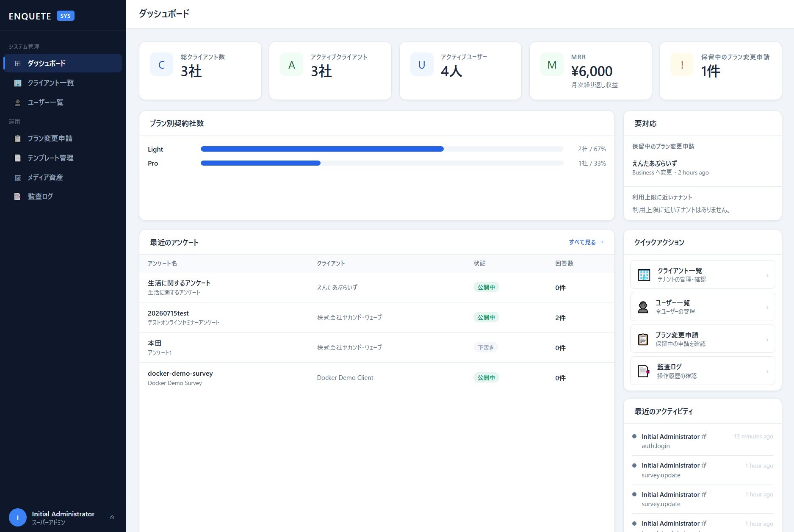The image size is (794, 532).
Task: Click chevron on ユーザー一覧 quick action
Action: (767, 308)
